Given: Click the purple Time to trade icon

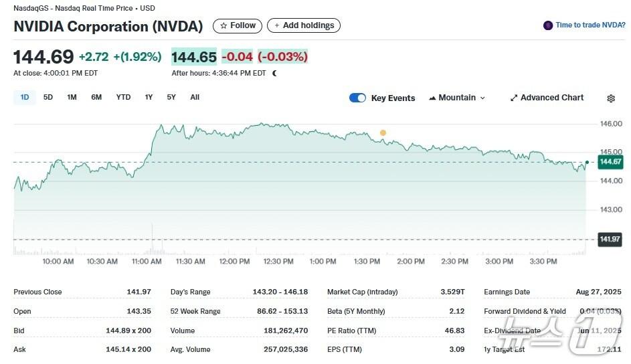Looking at the screenshot, I should 548,25.
